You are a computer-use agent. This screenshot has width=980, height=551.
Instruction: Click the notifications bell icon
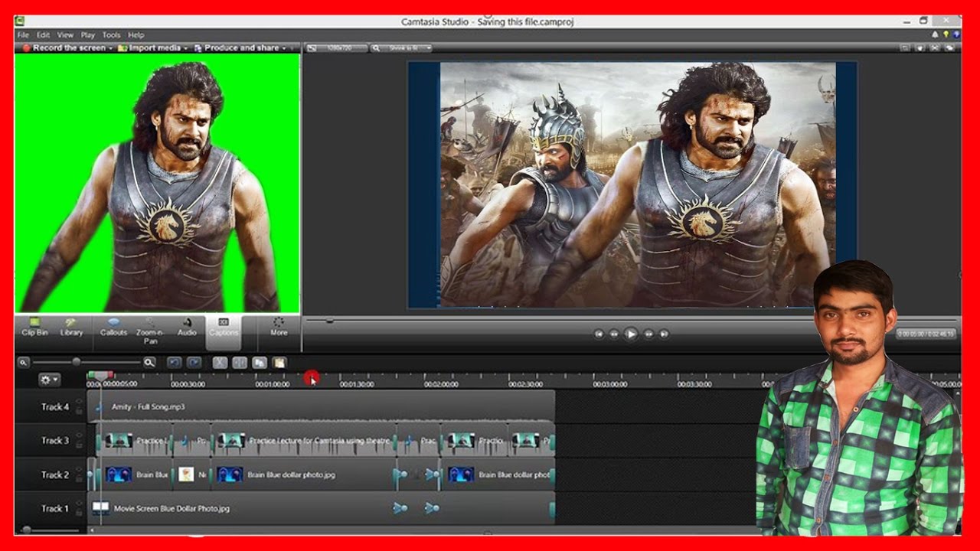click(x=935, y=35)
